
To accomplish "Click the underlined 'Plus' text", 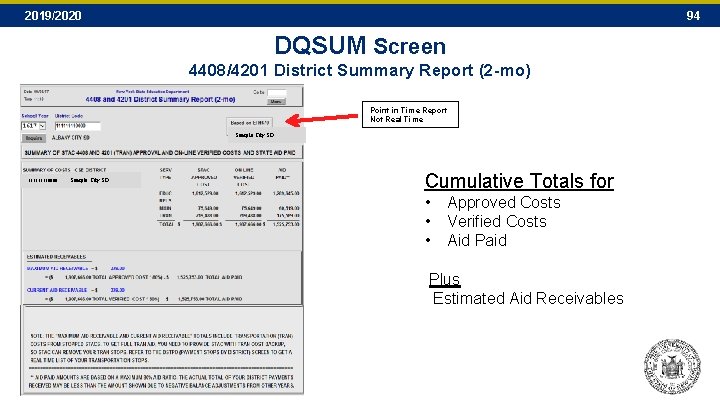I will (x=444, y=279).
